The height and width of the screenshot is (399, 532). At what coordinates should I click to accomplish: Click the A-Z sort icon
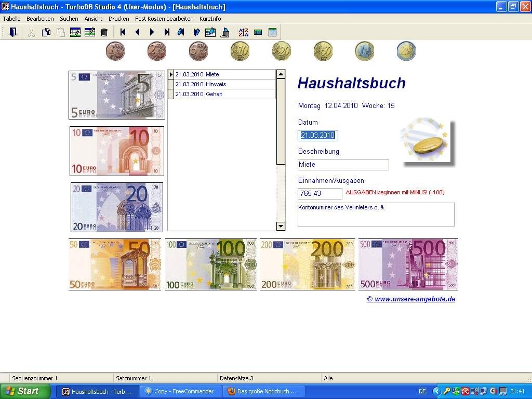pyautogui.click(x=243, y=32)
